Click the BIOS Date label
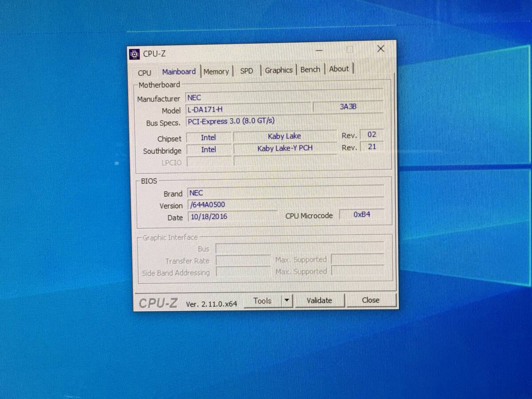The image size is (532, 399). [175, 218]
